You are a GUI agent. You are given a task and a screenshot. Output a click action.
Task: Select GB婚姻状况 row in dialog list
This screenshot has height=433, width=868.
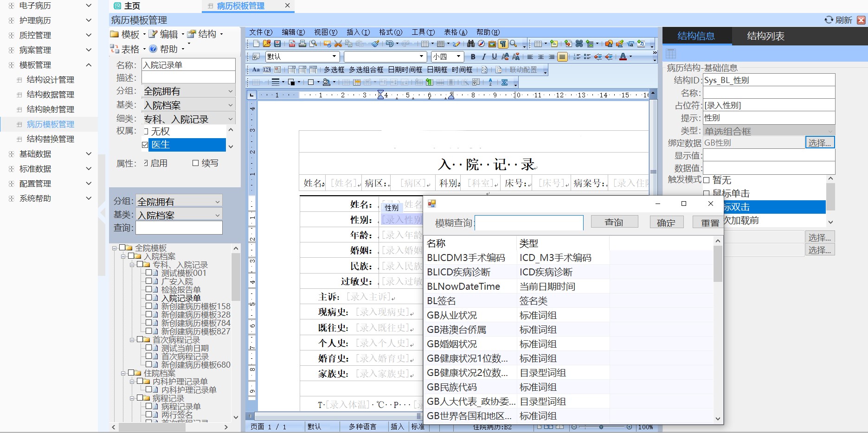pyautogui.click(x=569, y=344)
